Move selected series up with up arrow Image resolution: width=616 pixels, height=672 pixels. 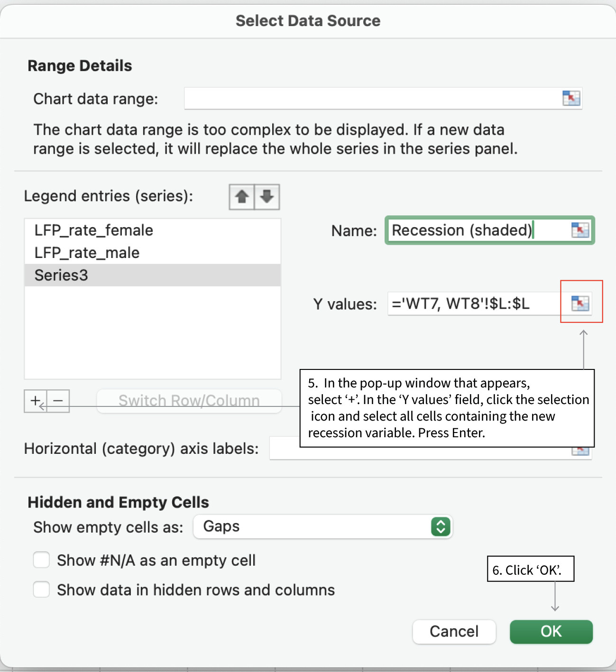pos(242,197)
